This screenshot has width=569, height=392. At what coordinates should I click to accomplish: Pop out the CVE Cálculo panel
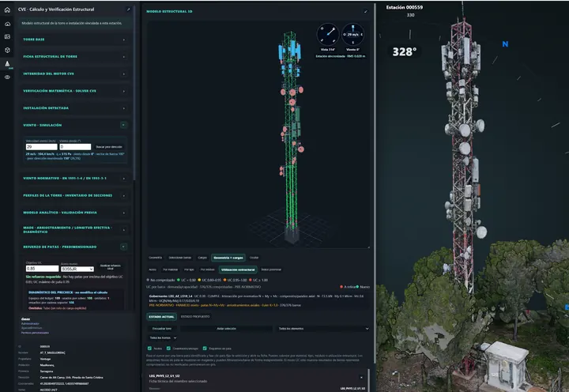tap(128, 9)
